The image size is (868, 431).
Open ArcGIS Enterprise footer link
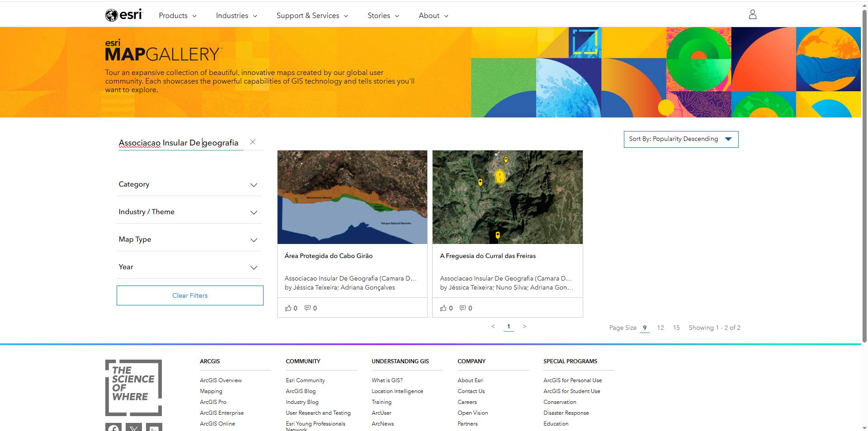pyautogui.click(x=222, y=413)
